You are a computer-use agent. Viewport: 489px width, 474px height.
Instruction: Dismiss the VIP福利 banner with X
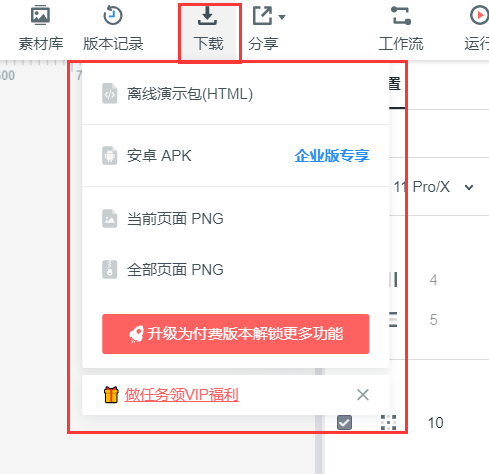[x=363, y=395]
